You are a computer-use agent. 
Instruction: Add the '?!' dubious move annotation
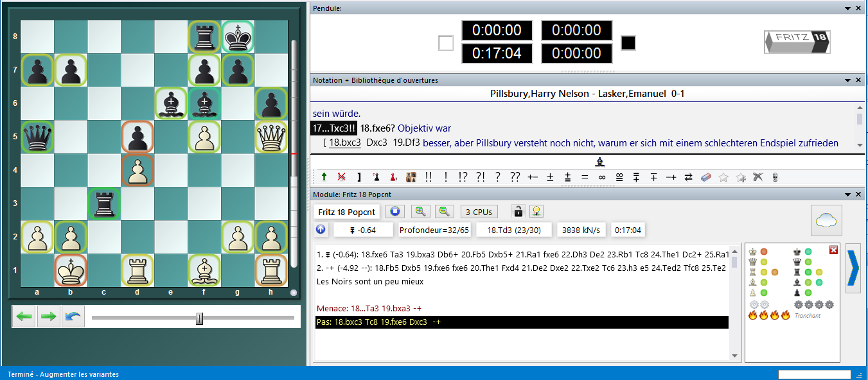[x=480, y=177]
